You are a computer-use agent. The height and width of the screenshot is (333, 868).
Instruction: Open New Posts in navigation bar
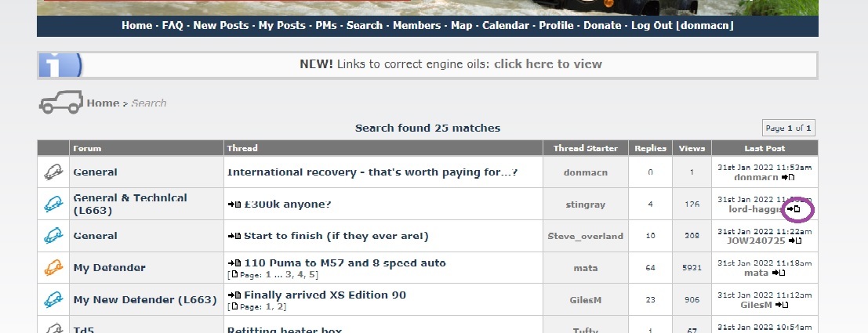(x=221, y=25)
